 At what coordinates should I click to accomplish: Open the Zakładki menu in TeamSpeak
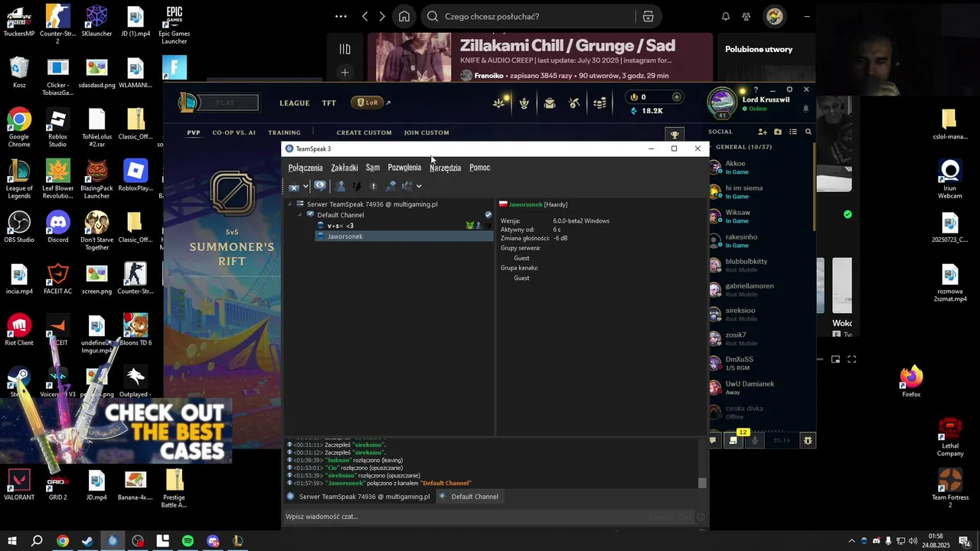[x=345, y=168]
